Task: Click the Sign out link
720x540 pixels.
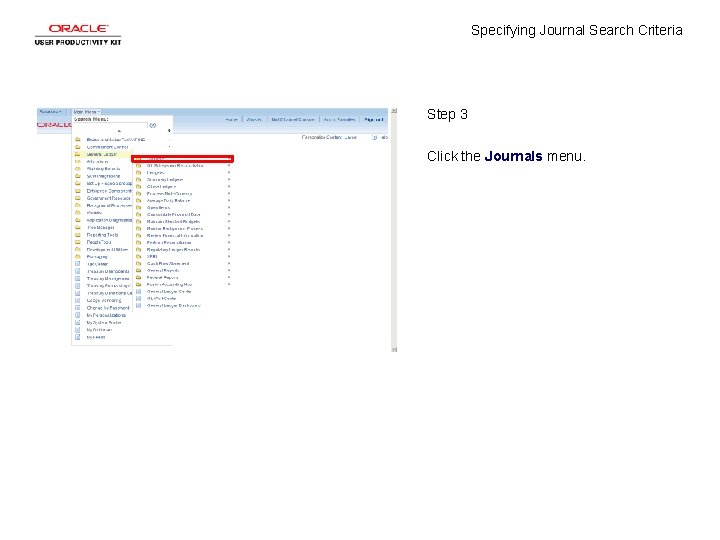Action: (x=373, y=119)
